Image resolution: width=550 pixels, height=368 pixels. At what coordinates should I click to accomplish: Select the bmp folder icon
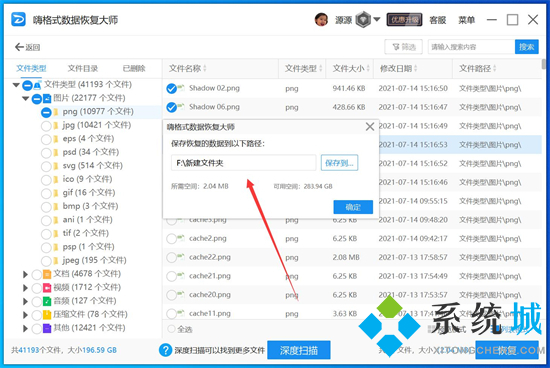click(x=55, y=207)
